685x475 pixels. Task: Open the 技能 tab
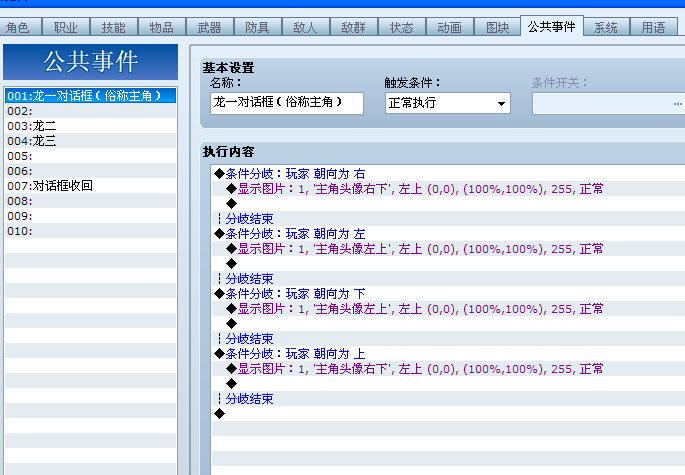pos(114,28)
